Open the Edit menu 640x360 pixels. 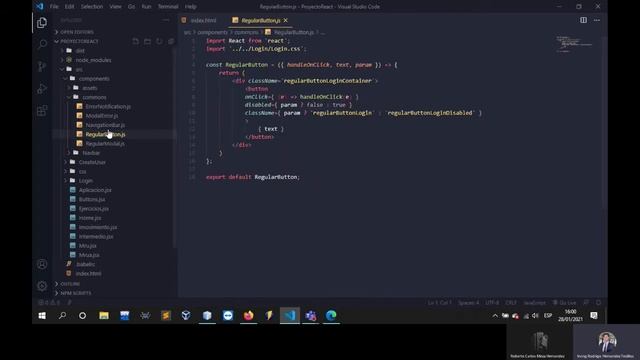pos(69,7)
